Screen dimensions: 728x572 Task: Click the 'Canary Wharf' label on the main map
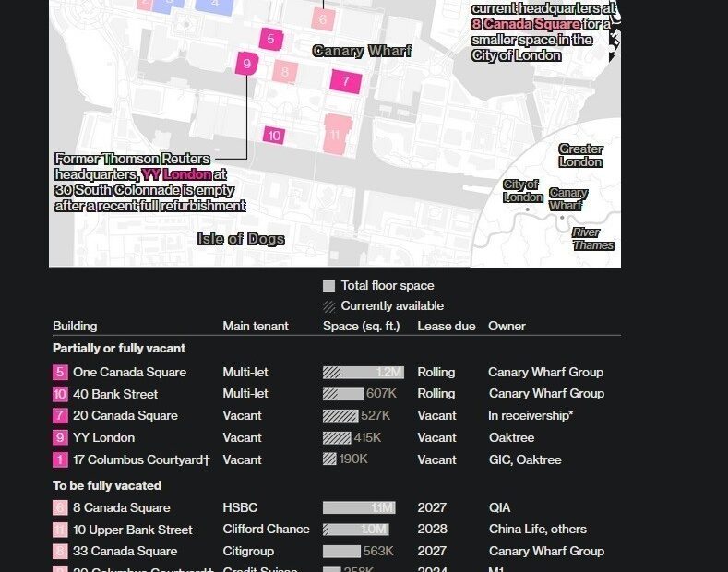[362, 51]
